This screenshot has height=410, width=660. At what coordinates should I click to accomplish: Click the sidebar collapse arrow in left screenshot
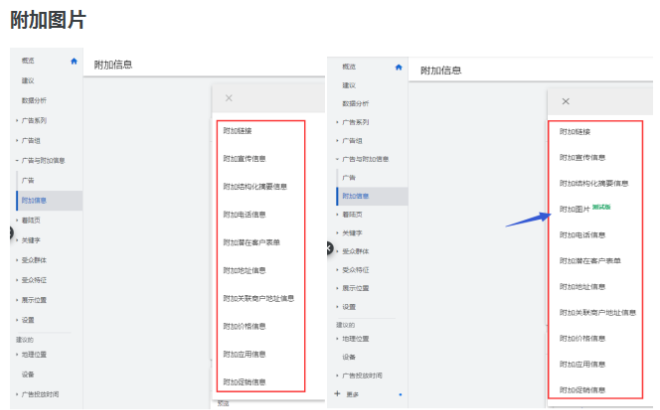point(12,233)
